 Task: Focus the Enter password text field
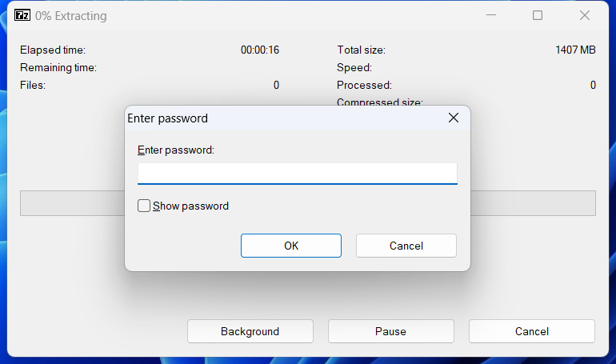pos(297,173)
